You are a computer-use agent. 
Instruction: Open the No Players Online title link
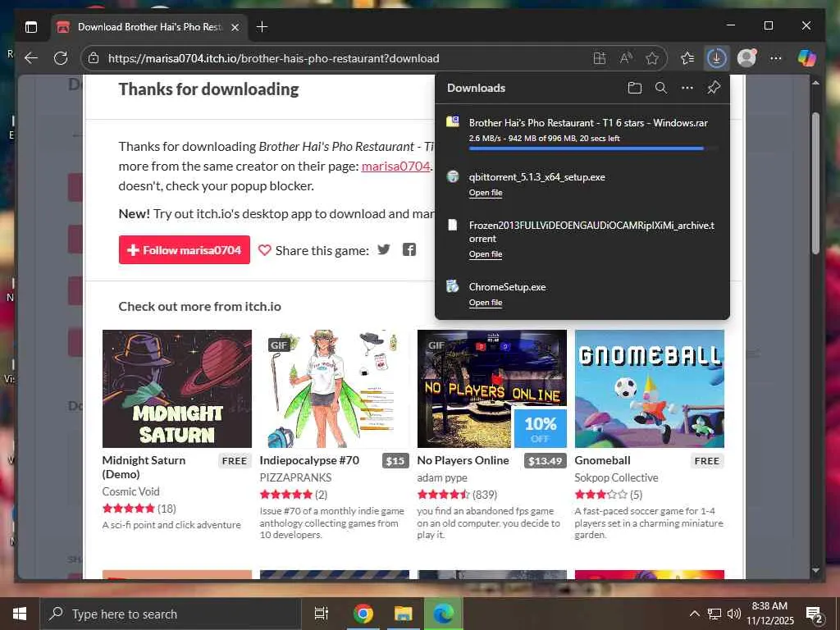coord(463,460)
